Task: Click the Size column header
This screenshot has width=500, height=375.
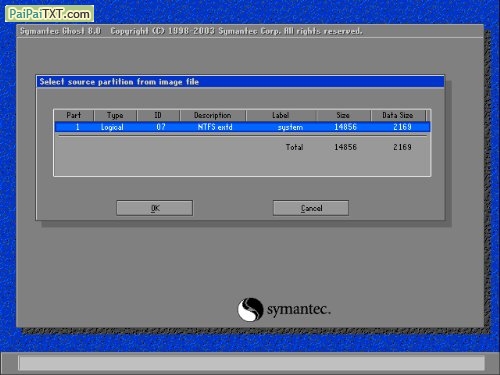Action: (x=343, y=115)
